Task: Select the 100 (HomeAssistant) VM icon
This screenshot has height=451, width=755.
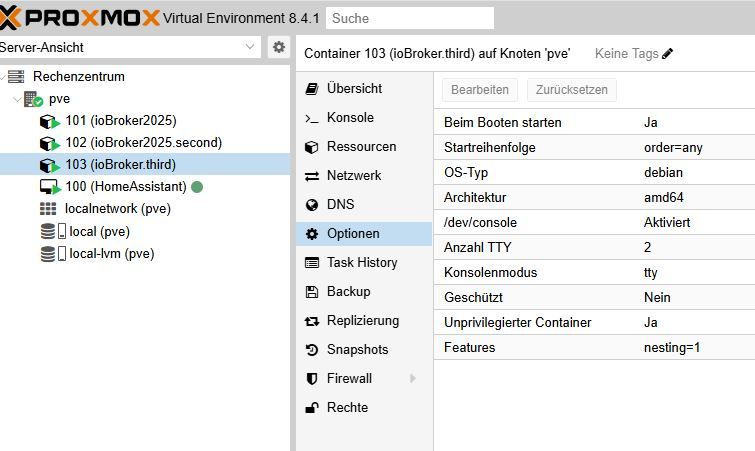Action: tap(50, 187)
